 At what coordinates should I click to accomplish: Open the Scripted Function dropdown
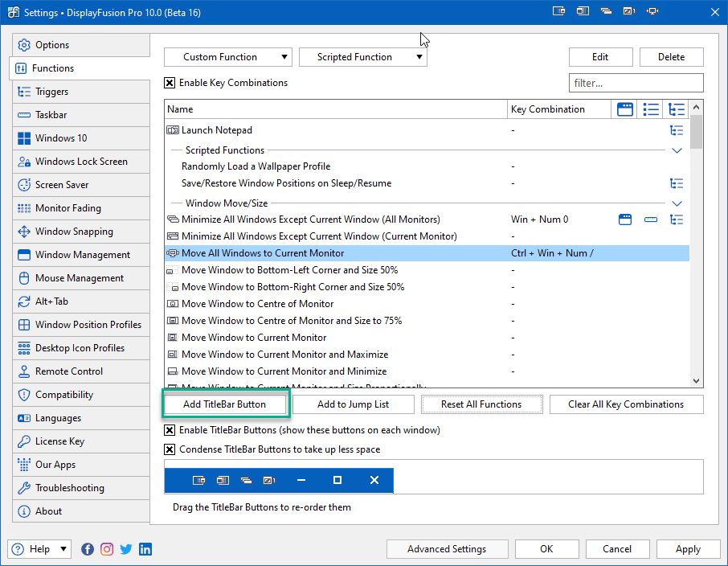click(x=362, y=57)
